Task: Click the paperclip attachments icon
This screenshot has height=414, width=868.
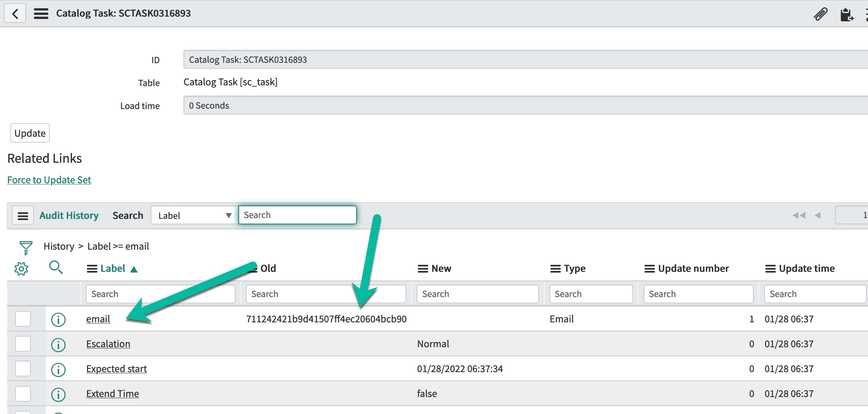Action: pos(820,14)
